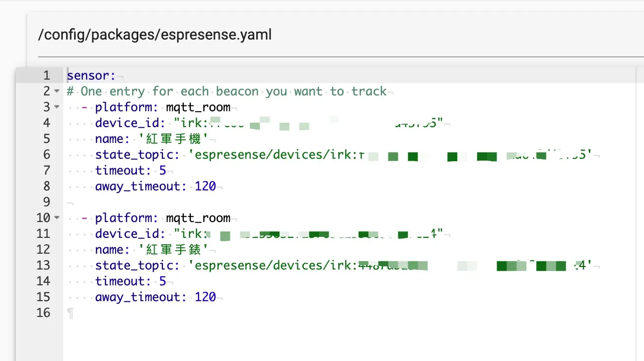Click the timeout value 5 on line 7
Viewport: 644px width, 361px height.
click(x=163, y=171)
